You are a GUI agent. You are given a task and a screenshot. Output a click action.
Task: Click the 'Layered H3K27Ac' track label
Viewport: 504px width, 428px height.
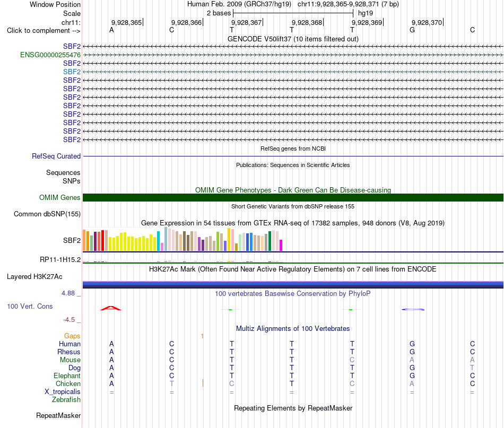pos(34,277)
